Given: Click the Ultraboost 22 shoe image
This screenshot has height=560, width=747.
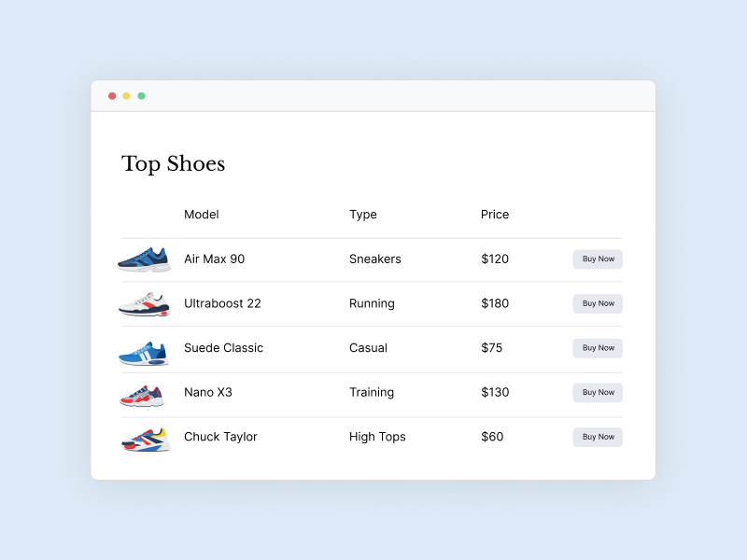Looking at the screenshot, I should (145, 304).
